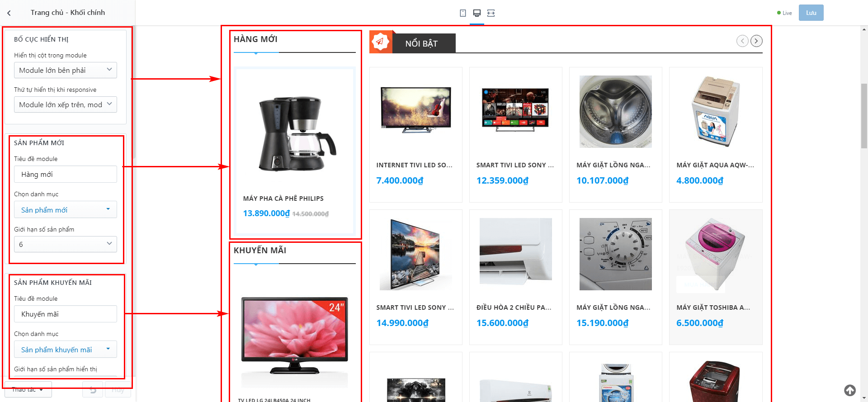
Task: Click the disabled Hủy button
Action: [x=118, y=389]
